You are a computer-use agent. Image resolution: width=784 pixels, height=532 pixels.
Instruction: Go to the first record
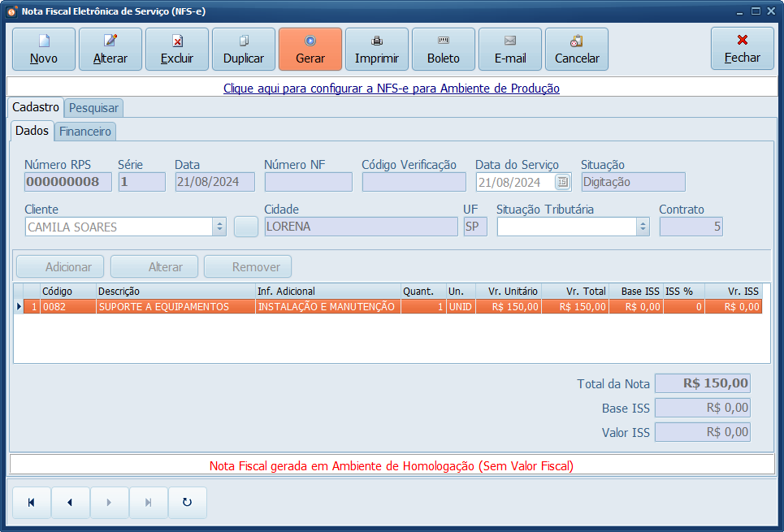[31, 503]
